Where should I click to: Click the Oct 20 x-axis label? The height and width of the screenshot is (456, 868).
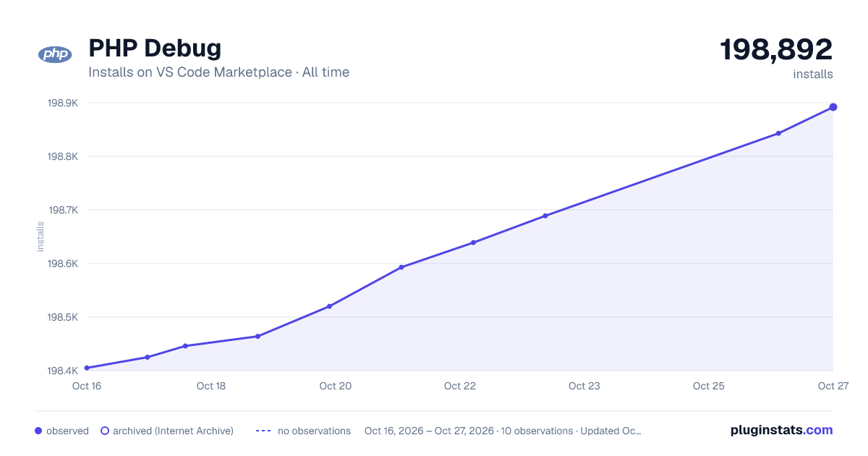336,386
